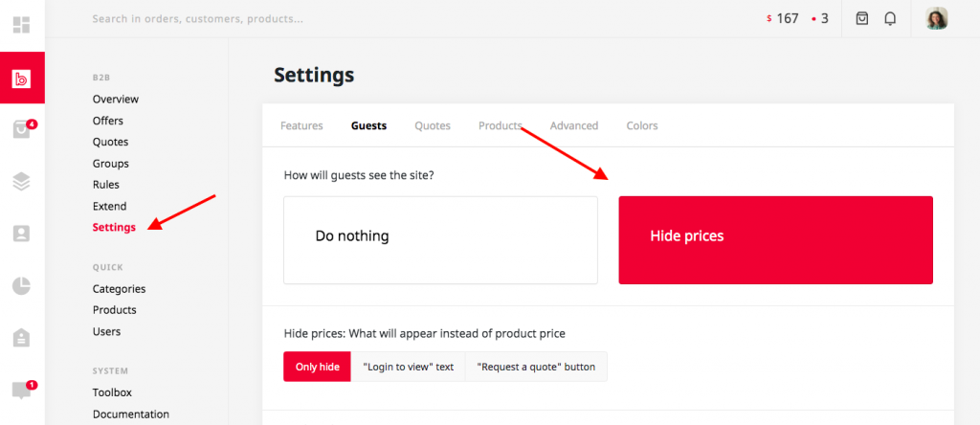The width and height of the screenshot is (980, 425).
Task: Open Documentation under System
Action: (x=130, y=414)
